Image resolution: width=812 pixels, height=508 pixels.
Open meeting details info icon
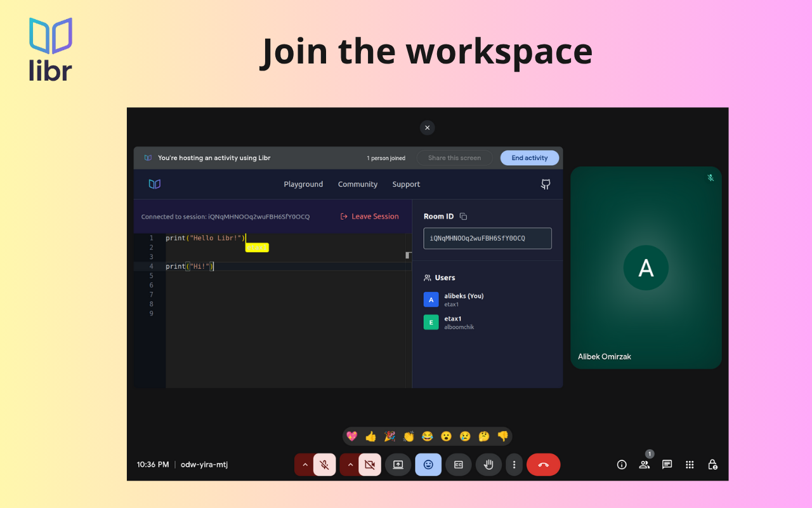pos(622,465)
